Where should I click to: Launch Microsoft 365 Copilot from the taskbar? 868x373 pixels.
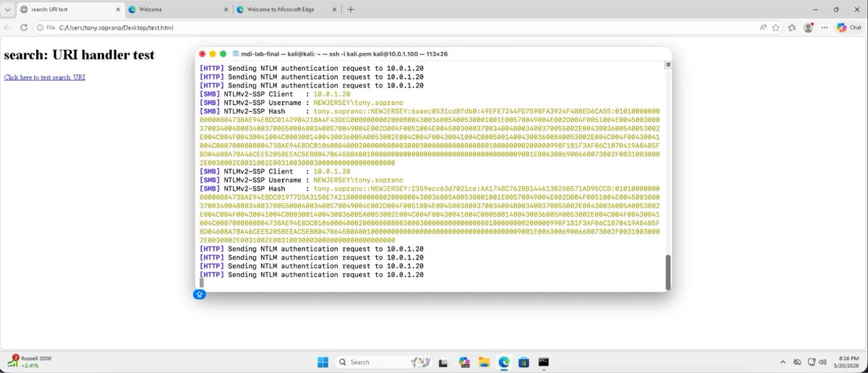pos(464,361)
